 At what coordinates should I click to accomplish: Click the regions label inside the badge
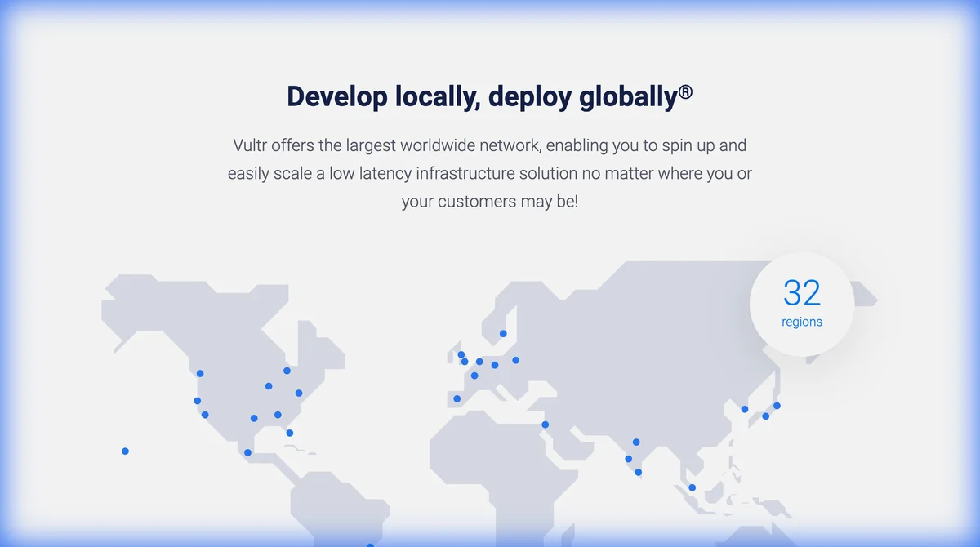[801, 321]
